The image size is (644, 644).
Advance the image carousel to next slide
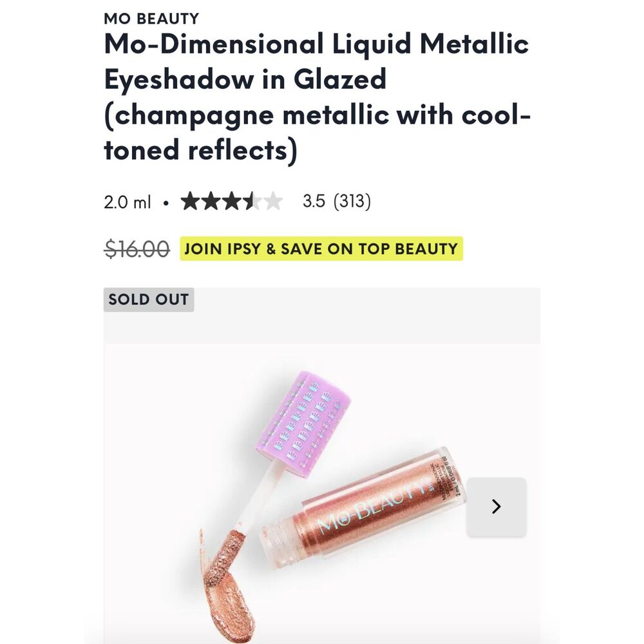pos(495,506)
